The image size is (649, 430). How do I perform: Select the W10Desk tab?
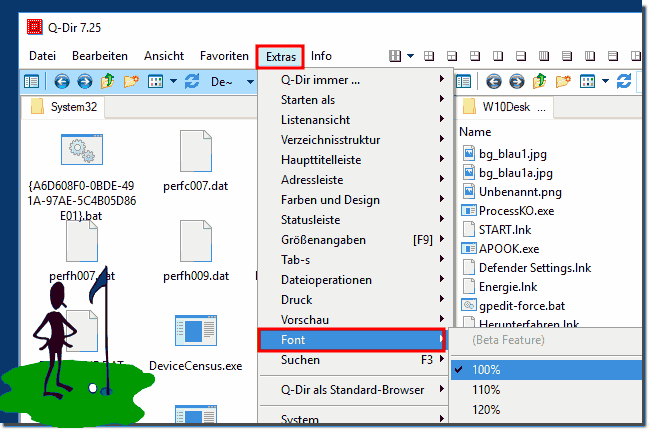(x=505, y=107)
